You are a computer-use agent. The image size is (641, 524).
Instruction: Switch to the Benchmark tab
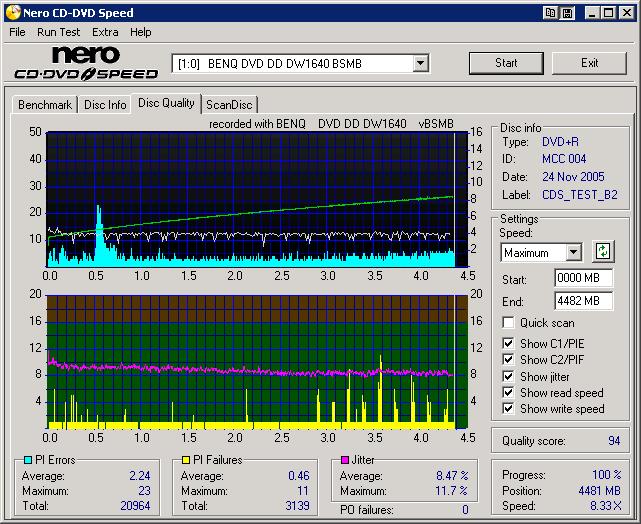pyautogui.click(x=45, y=104)
